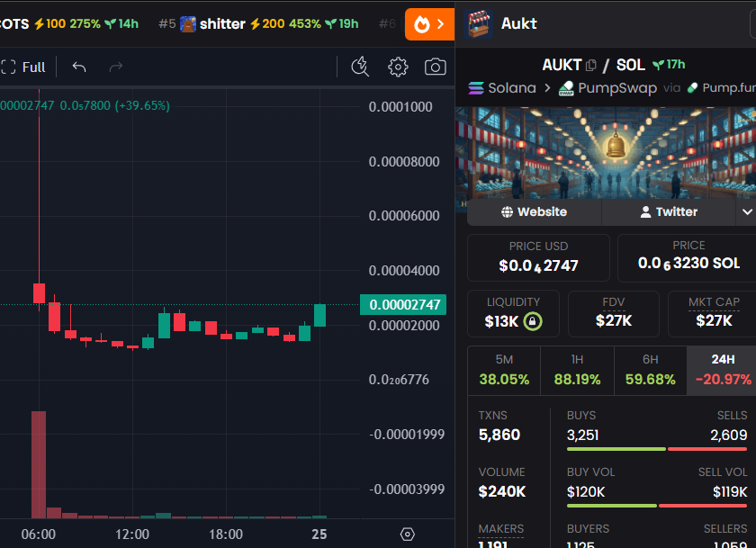Select the 5M timeframe tab

tap(504, 370)
